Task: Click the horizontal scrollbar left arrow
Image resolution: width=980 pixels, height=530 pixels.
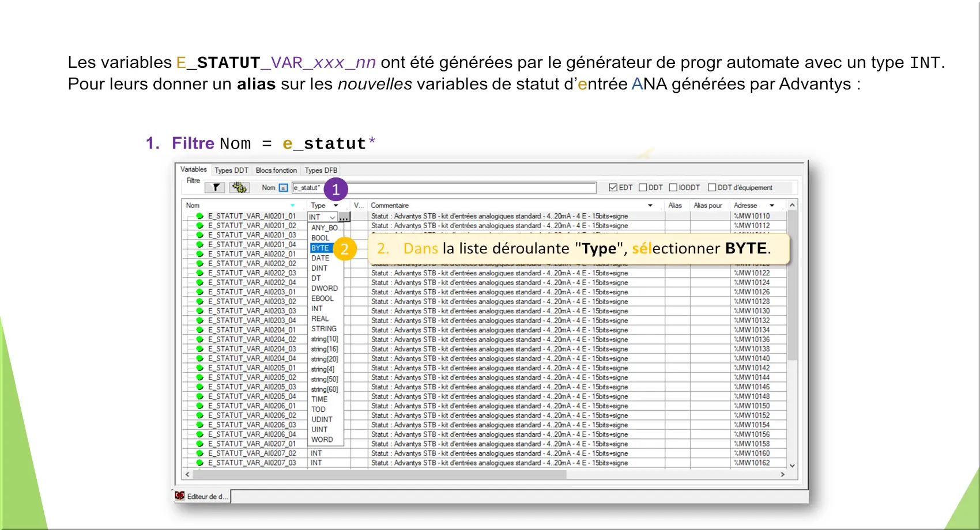Action: [x=187, y=475]
